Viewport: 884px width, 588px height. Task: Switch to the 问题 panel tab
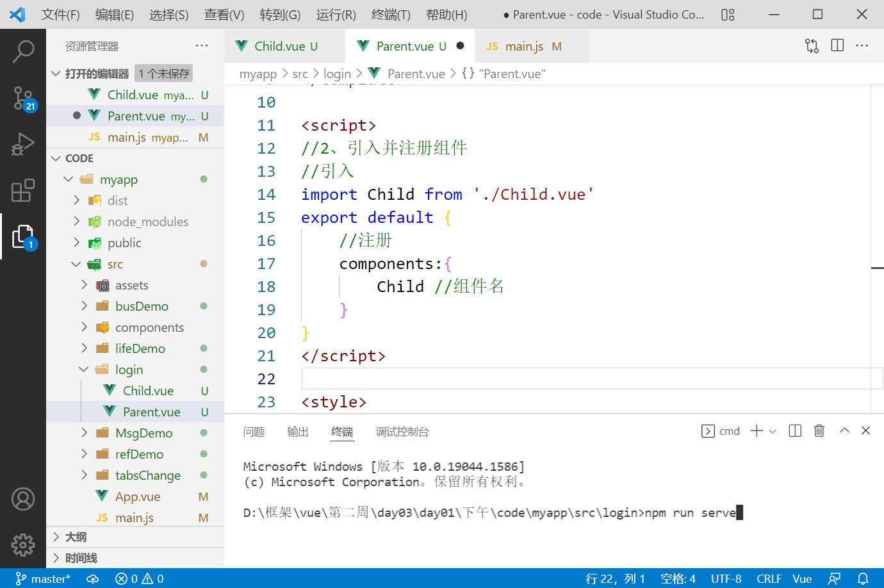coord(254,432)
